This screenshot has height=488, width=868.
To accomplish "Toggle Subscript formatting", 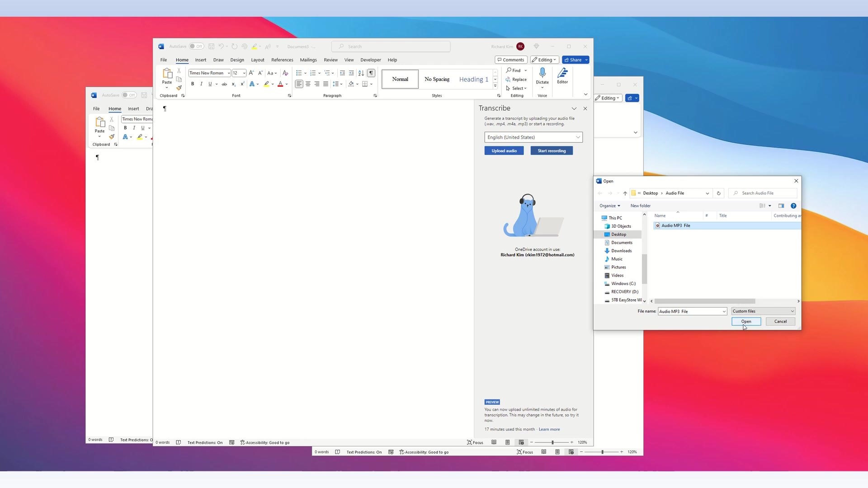I will [234, 84].
